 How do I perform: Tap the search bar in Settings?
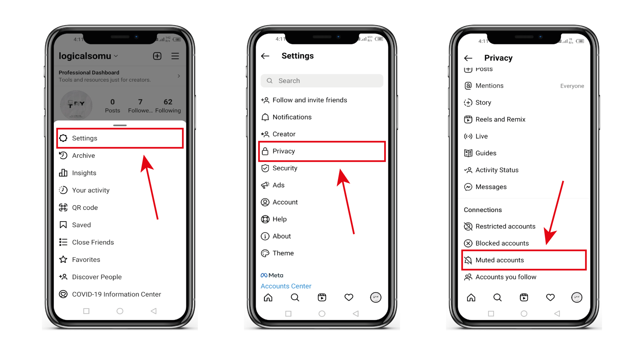pyautogui.click(x=322, y=80)
